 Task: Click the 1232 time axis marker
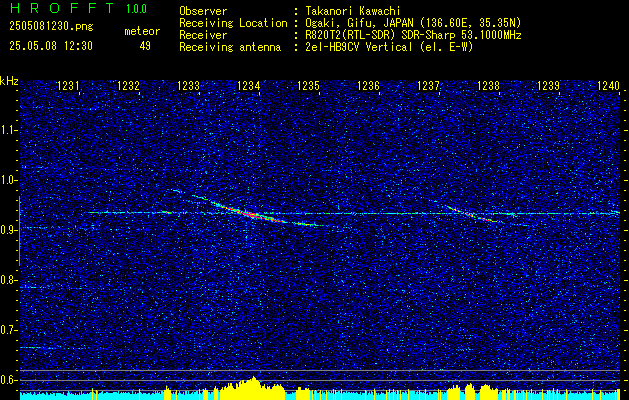129,85
